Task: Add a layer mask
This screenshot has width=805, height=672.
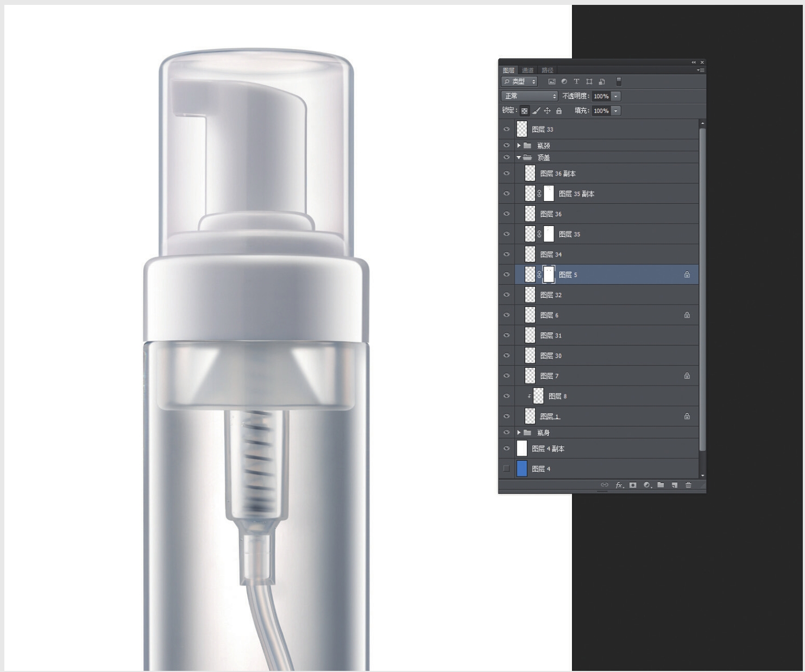Action: [x=633, y=485]
